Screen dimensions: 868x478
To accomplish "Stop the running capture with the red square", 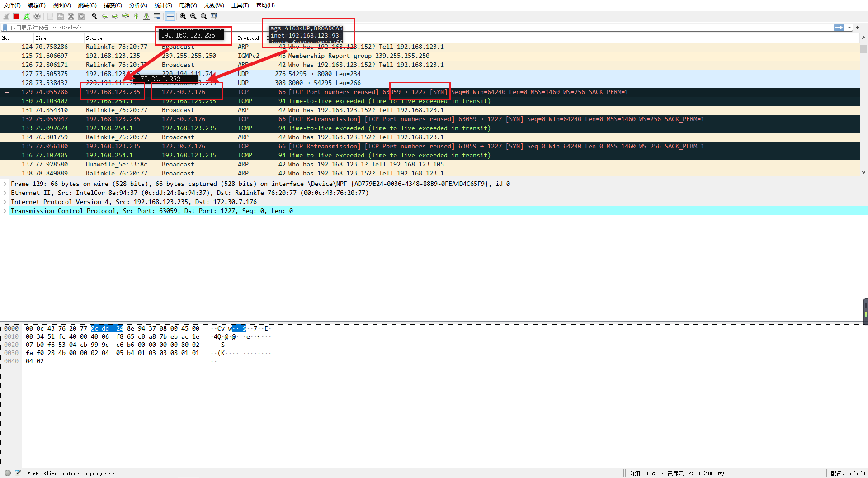I will tap(16, 16).
